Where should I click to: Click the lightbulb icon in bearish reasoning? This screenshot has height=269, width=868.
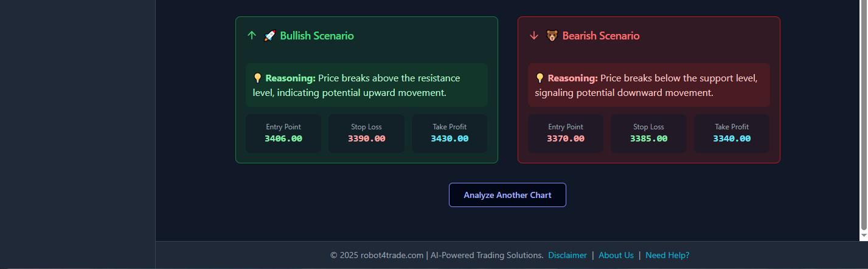coord(540,78)
